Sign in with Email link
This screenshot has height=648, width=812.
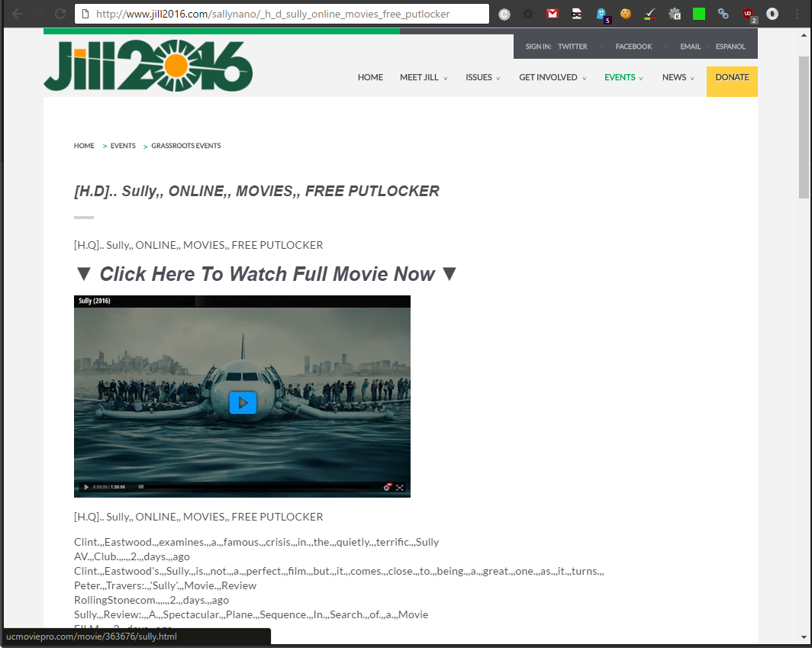tap(691, 47)
